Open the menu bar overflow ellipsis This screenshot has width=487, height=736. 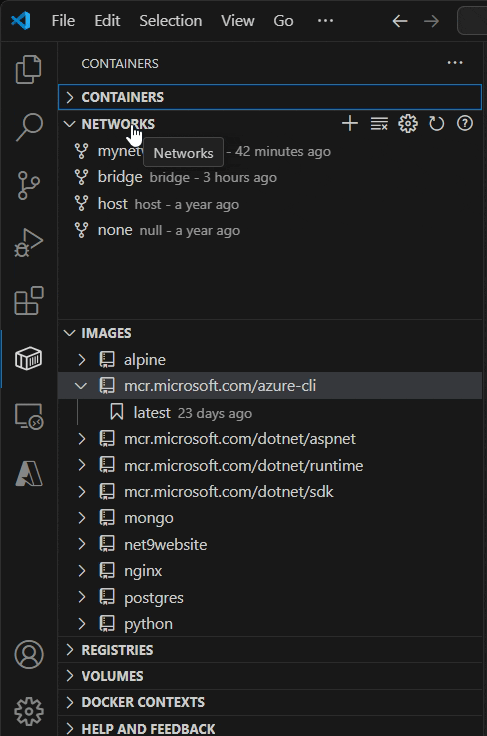325,21
